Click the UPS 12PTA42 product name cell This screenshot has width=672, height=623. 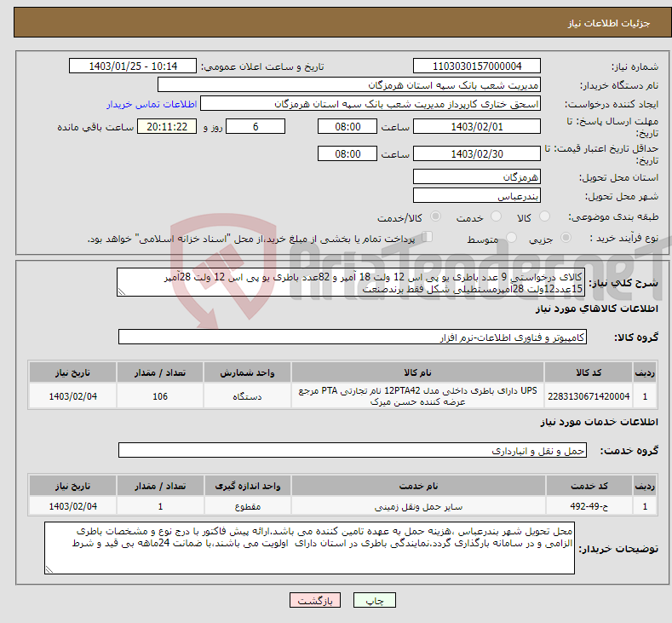417,396
